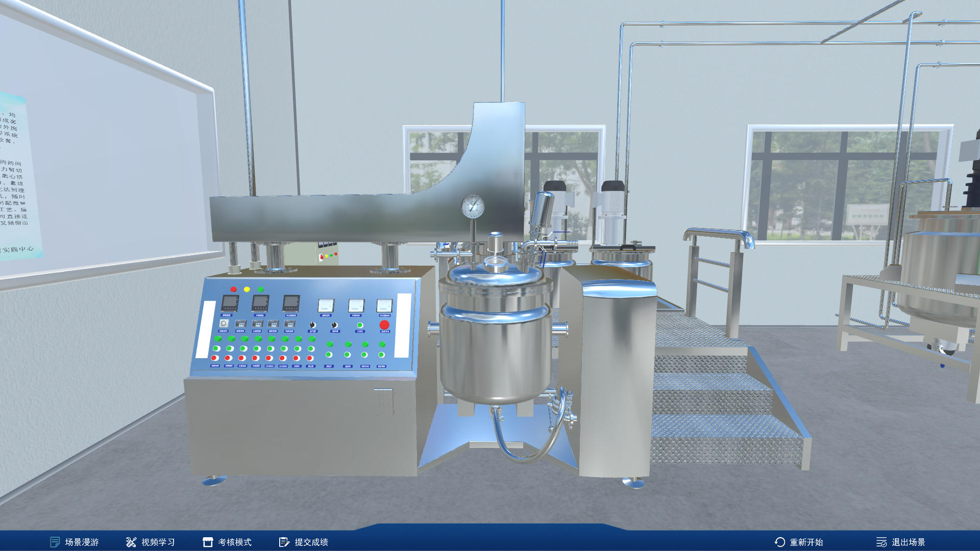The width and height of the screenshot is (980, 551).
Task: Select the leftmost black digital temperature controller
Action: [x=230, y=304]
